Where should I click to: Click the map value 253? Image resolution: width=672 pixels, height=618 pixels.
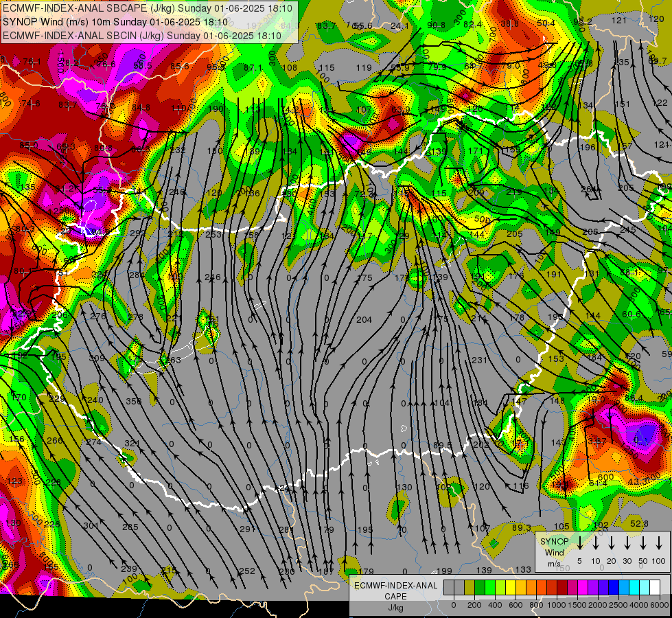click(x=213, y=234)
